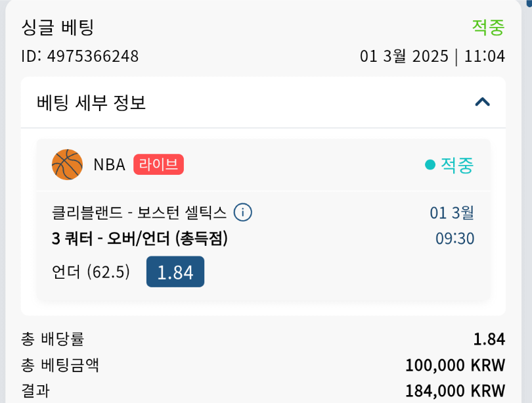The height and width of the screenshot is (403, 532).
Task: Click the 총 베팅금액 amount 100,000 KRW
Action: tap(454, 365)
